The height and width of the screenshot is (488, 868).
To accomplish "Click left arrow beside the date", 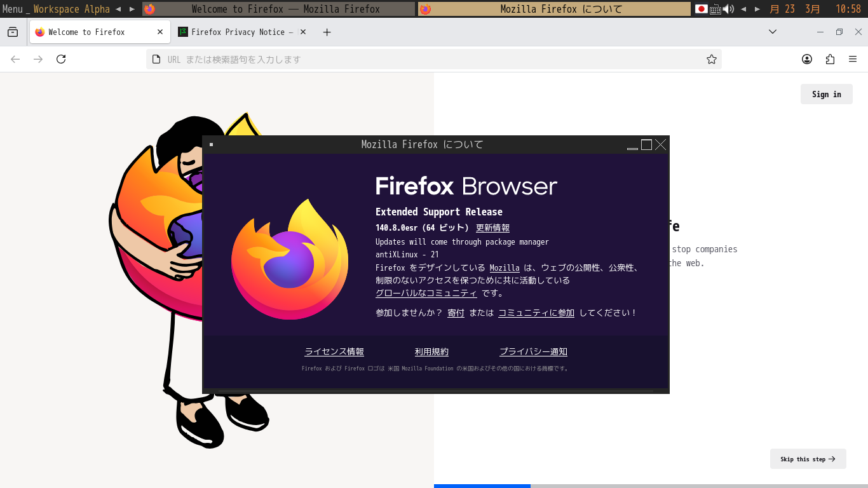I will 743,9.
